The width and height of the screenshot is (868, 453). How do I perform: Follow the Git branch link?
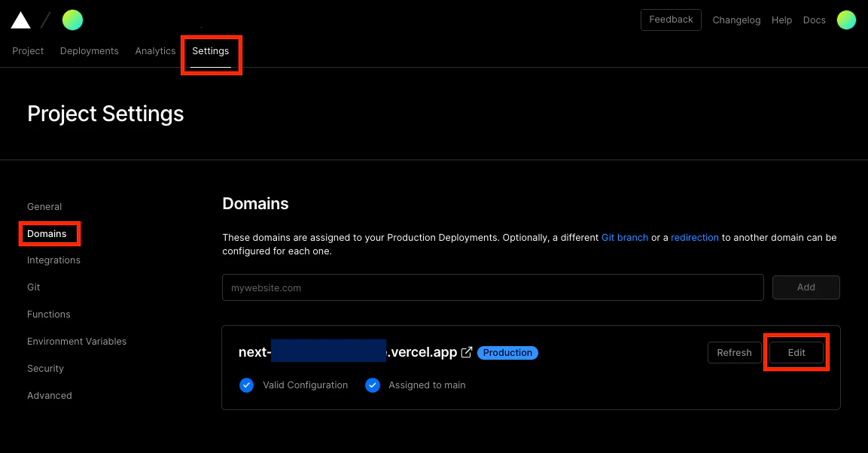click(624, 237)
